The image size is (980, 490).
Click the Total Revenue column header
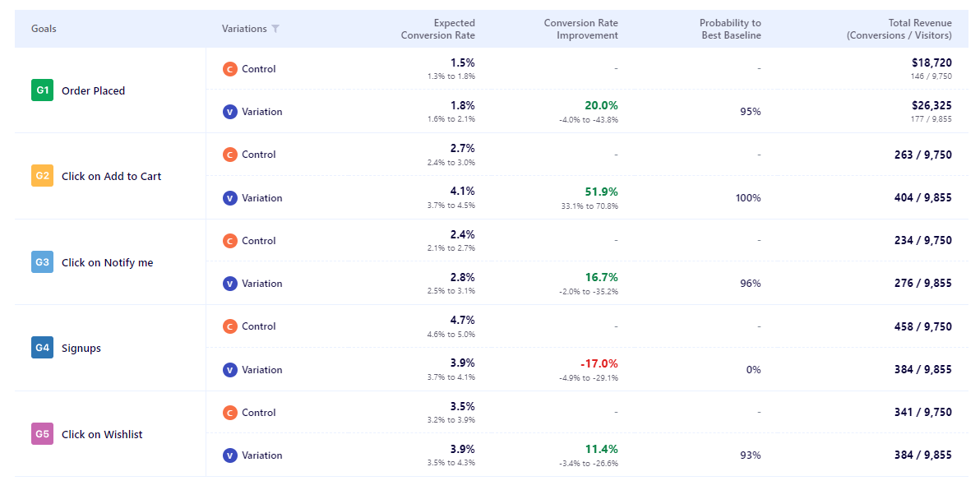click(x=899, y=29)
